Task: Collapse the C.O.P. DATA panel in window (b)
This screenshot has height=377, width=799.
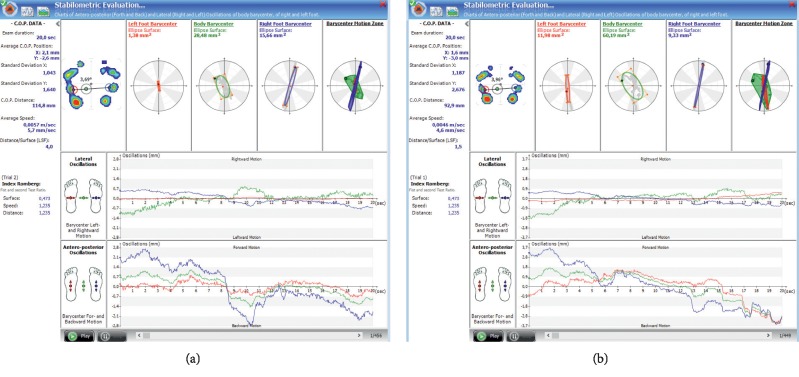Action: (x=466, y=24)
